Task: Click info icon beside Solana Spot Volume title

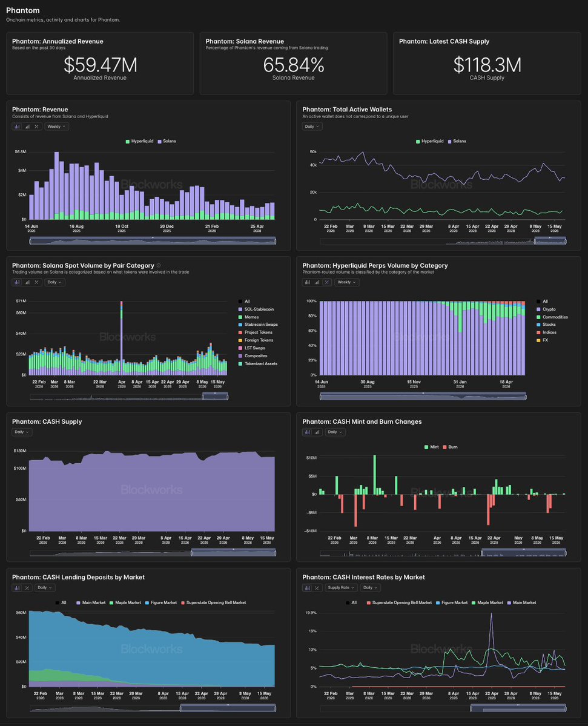Action: (159, 265)
